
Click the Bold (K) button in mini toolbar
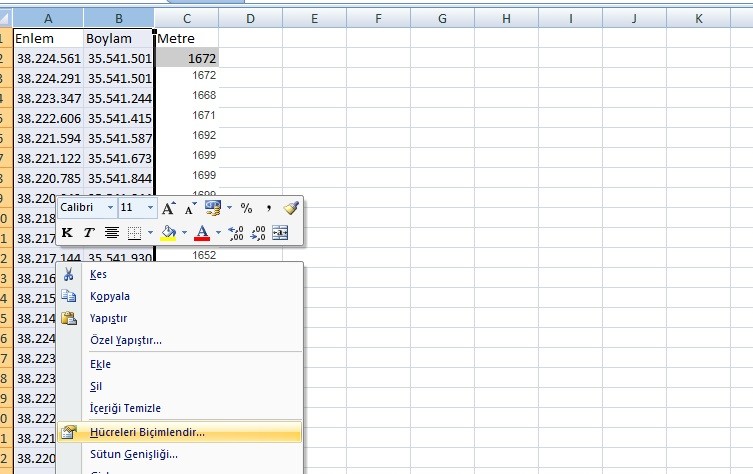[x=67, y=233]
